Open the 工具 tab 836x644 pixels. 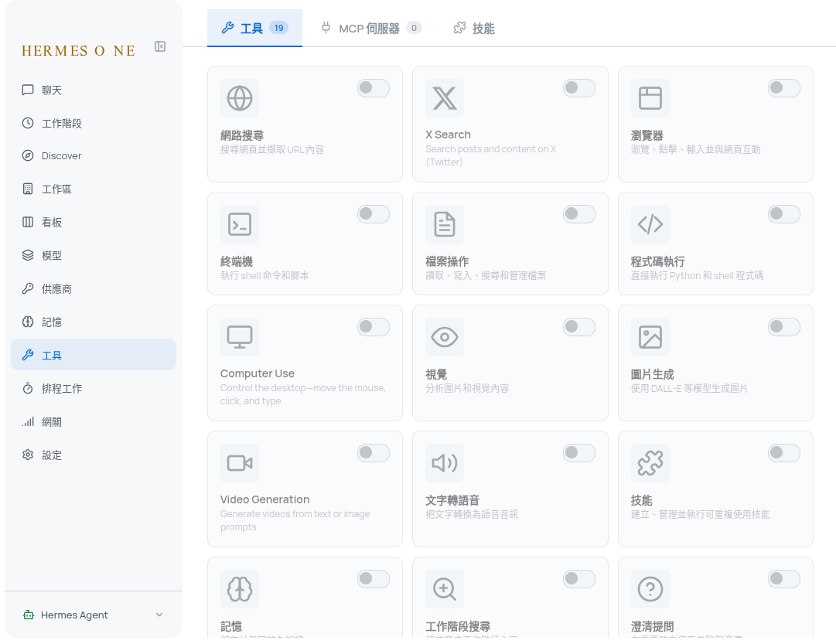coord(254,28)
